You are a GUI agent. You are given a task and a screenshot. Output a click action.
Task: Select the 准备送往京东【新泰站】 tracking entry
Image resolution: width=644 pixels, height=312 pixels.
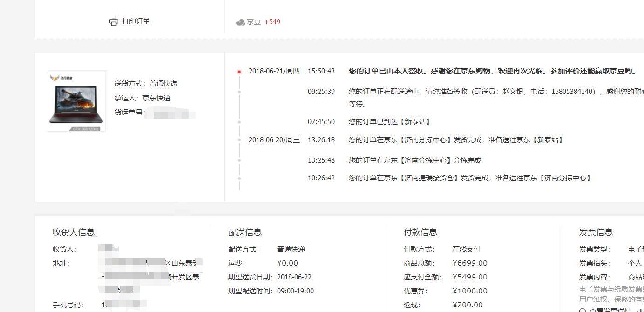[x=457, y=140]
